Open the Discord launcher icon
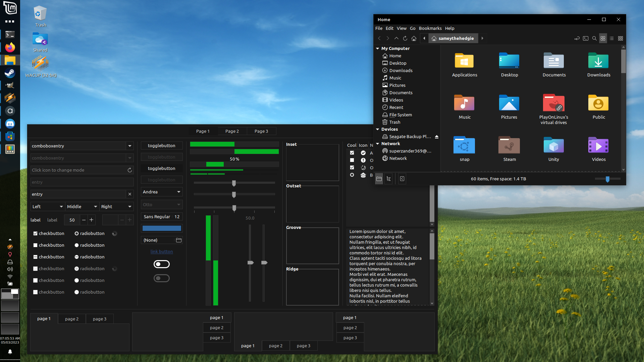 click(10, 124)
